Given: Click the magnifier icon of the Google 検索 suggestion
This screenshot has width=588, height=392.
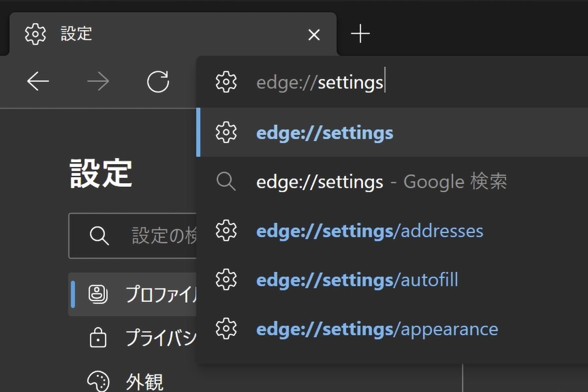Looking at the screenshot, I should pos(226,182).
